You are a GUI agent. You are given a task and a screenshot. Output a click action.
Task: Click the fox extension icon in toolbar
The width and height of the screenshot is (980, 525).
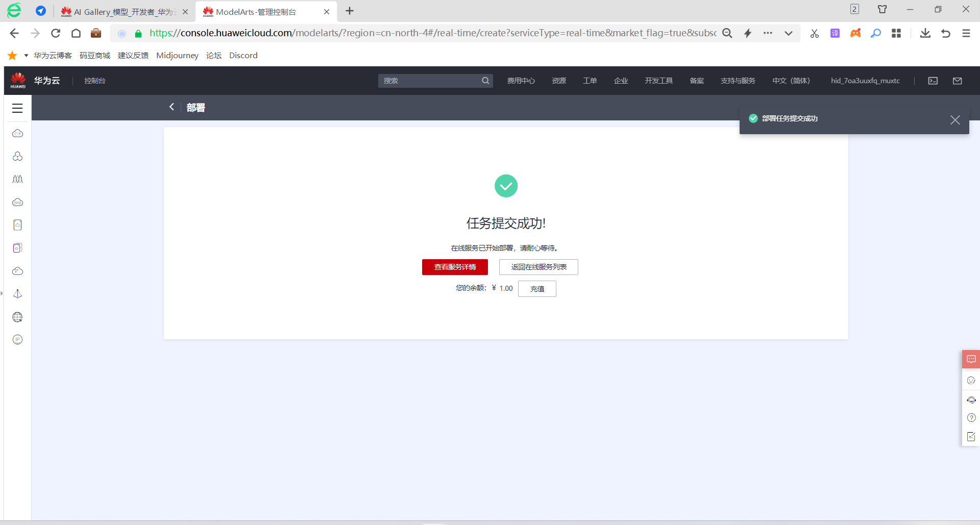(855, 33)
